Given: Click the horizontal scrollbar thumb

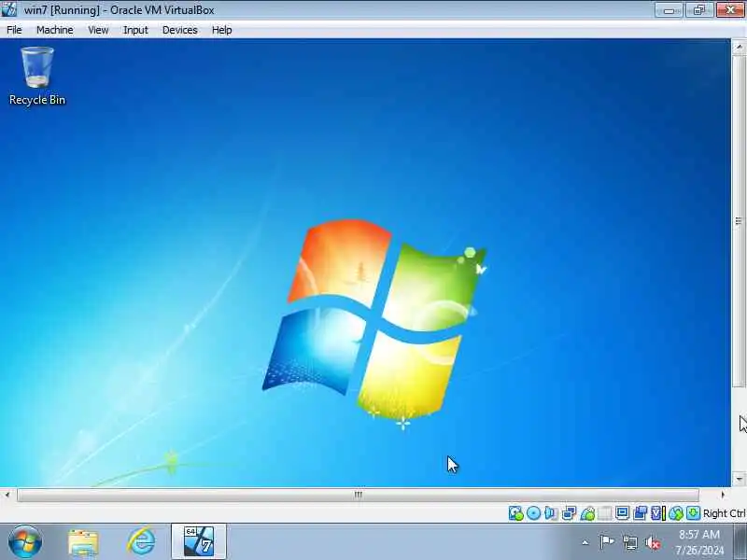Looking at the screenshot, I should tap(359, 495).
